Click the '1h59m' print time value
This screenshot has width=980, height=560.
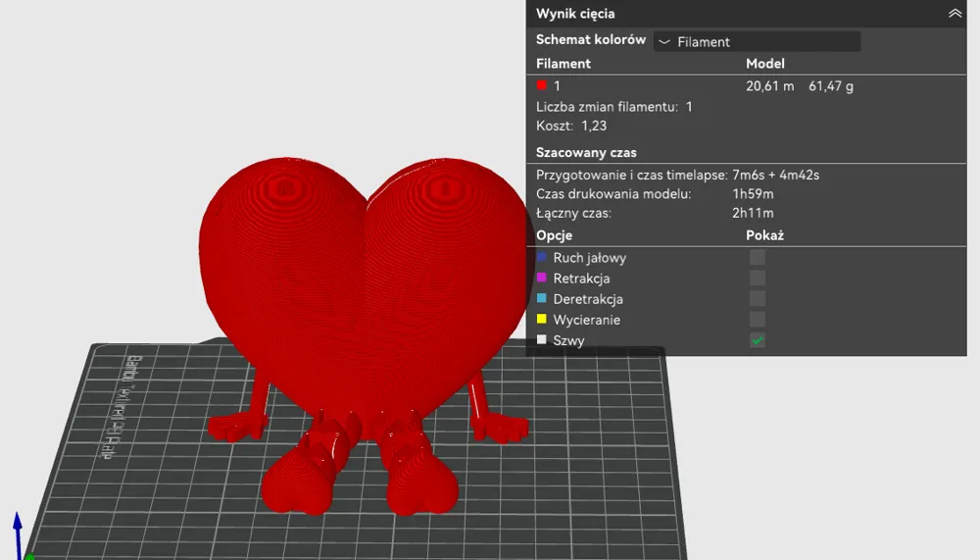[753, 194]
